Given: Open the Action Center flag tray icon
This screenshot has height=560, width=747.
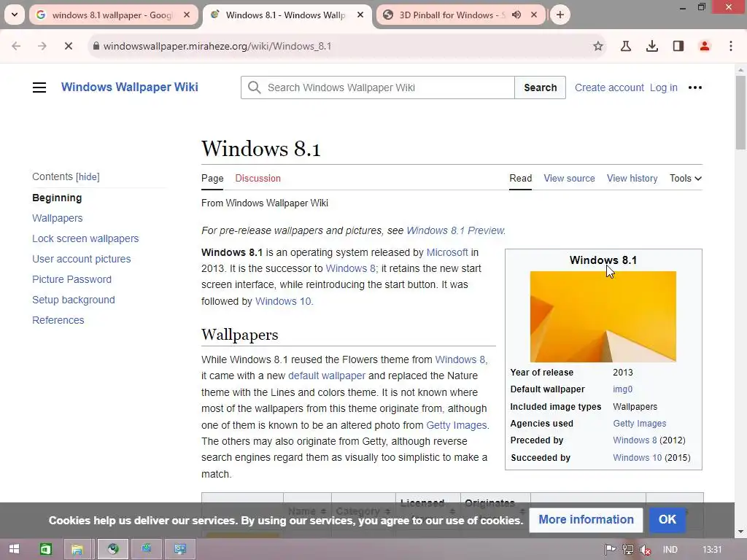Looking at the screenshot, I should (x=610, y=550).
